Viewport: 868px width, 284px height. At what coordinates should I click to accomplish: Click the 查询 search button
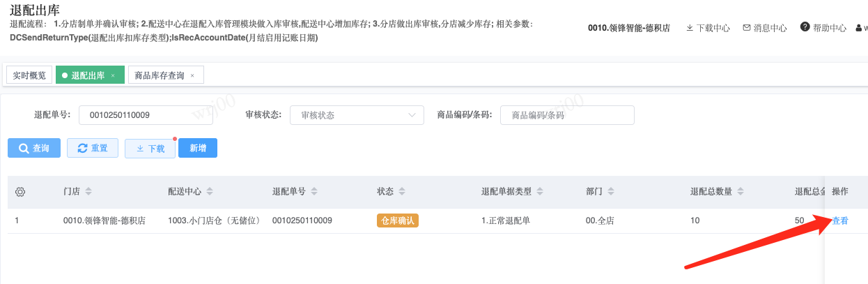click(34, 149)
